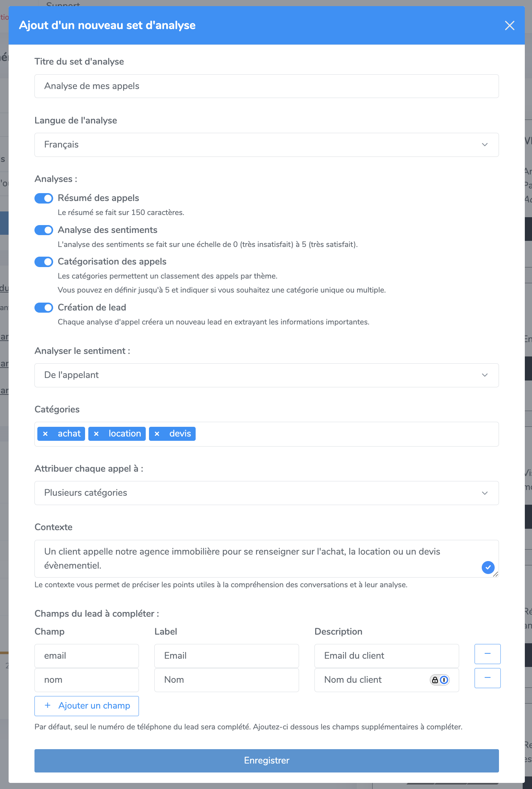Screen dimensions: 532x789
Task: Close the analysis set dialog
Action: [509, 25]
